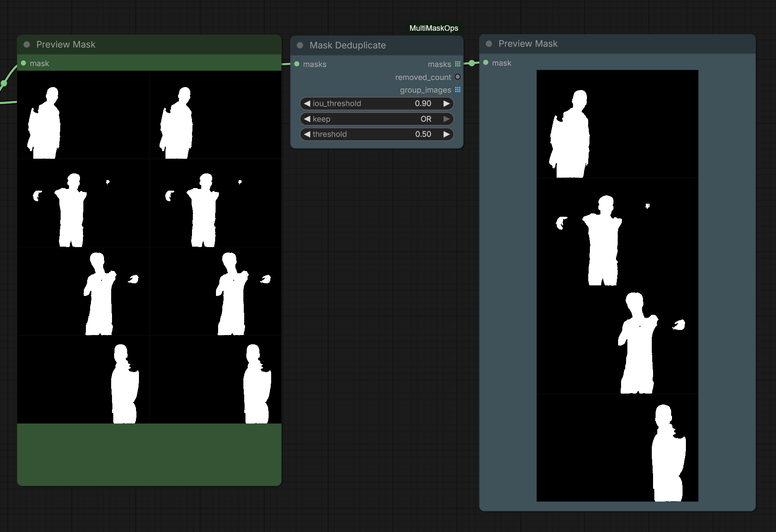Open second-row left mask thumbnail in left preview
776x532 pixels.
pyautogui.click(x=83, y=203)
